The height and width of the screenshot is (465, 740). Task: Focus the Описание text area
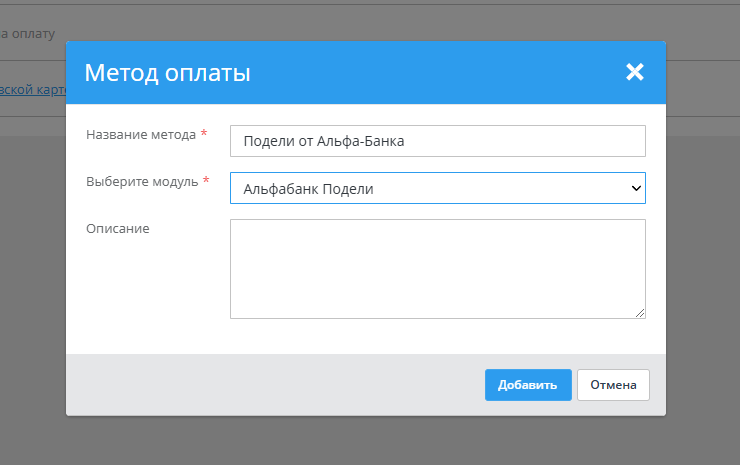(x=437, y=268)
